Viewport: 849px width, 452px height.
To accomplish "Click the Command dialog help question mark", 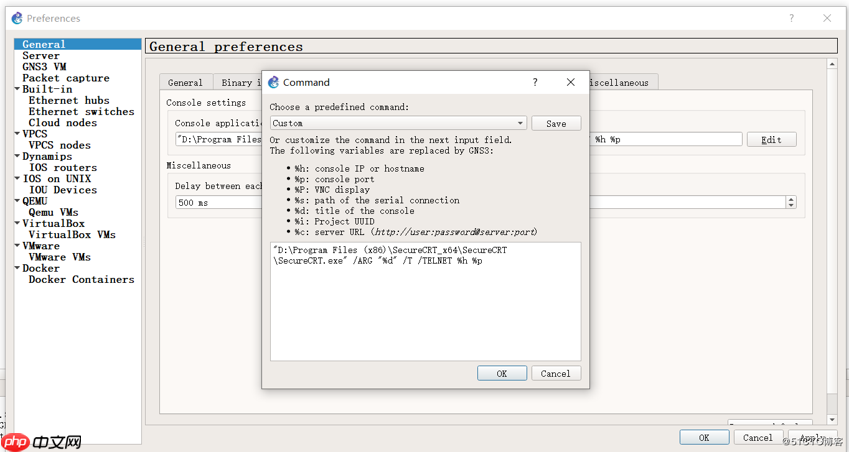I will (x=535, y=82).
